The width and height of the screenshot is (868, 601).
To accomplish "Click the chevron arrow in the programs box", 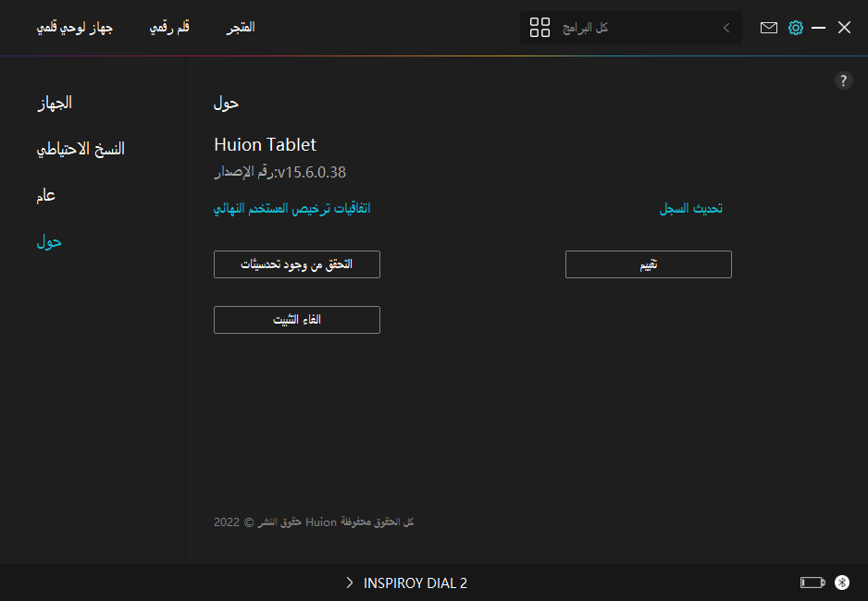I will (726, 28).
